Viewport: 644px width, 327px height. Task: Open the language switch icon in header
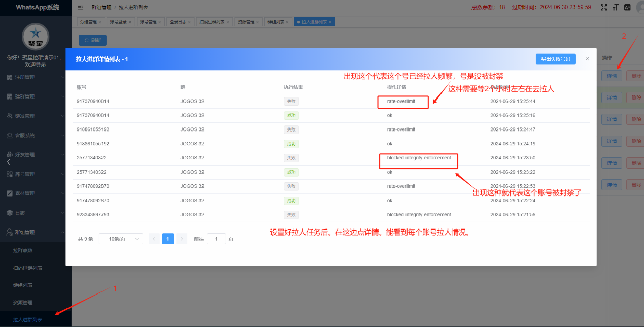tap(627, 7)
